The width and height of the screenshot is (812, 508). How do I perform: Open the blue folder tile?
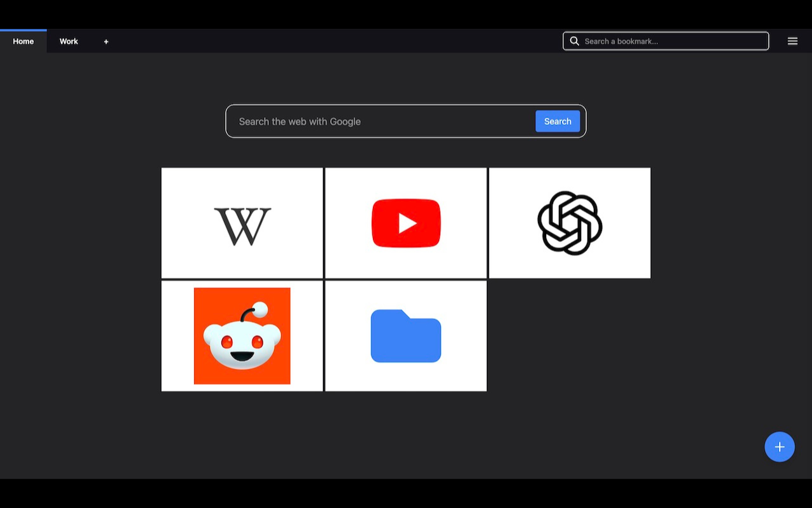coord(406,336)
